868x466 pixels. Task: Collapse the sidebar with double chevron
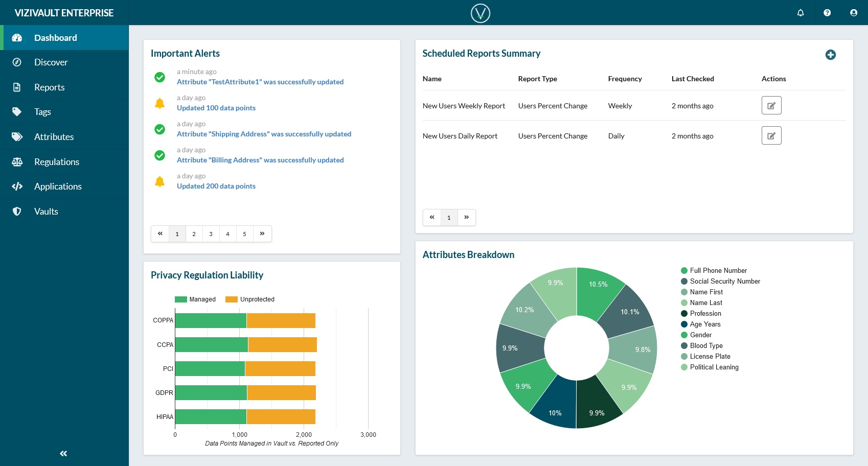click(63, 453)
